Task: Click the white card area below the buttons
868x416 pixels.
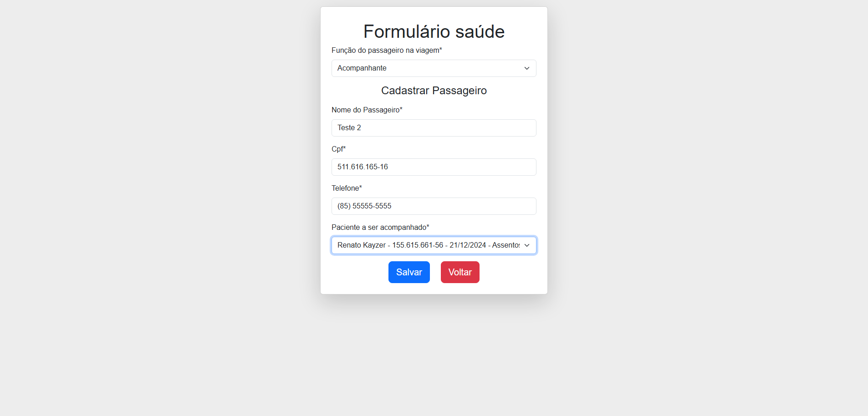Action: pyautogui.click(x=434, y=289)
